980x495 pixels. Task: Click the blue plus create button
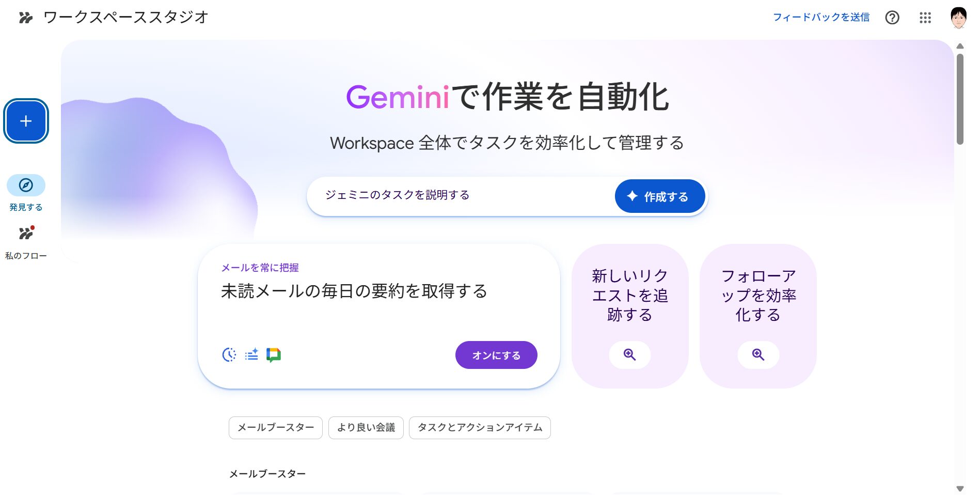[26, 121]
